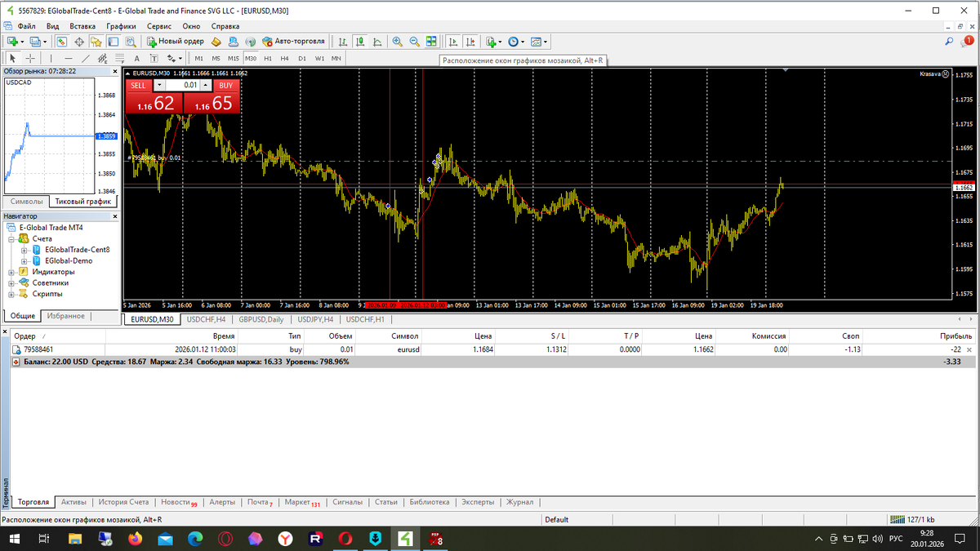Switch timeframe to M5
Viewport: 980px width, 551px height.
[216, 58]
